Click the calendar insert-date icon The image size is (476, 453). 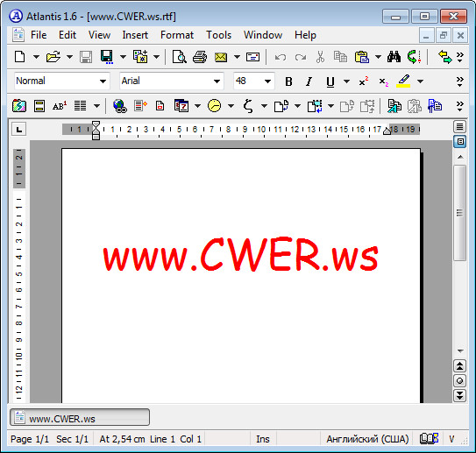point(181,106)
